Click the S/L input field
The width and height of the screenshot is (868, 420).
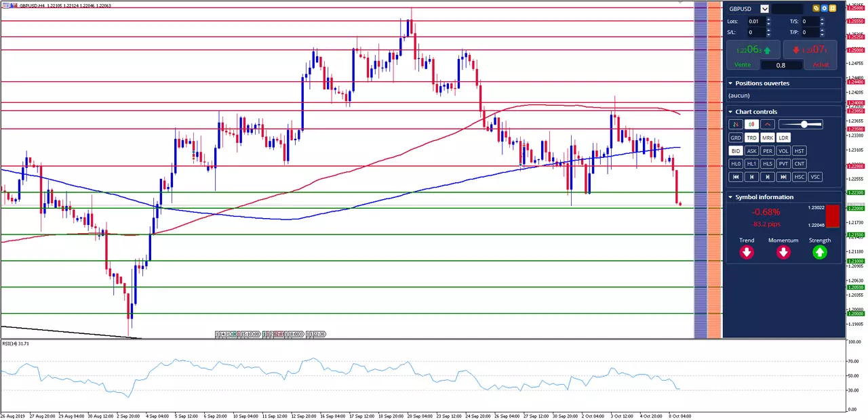[757, 32]
